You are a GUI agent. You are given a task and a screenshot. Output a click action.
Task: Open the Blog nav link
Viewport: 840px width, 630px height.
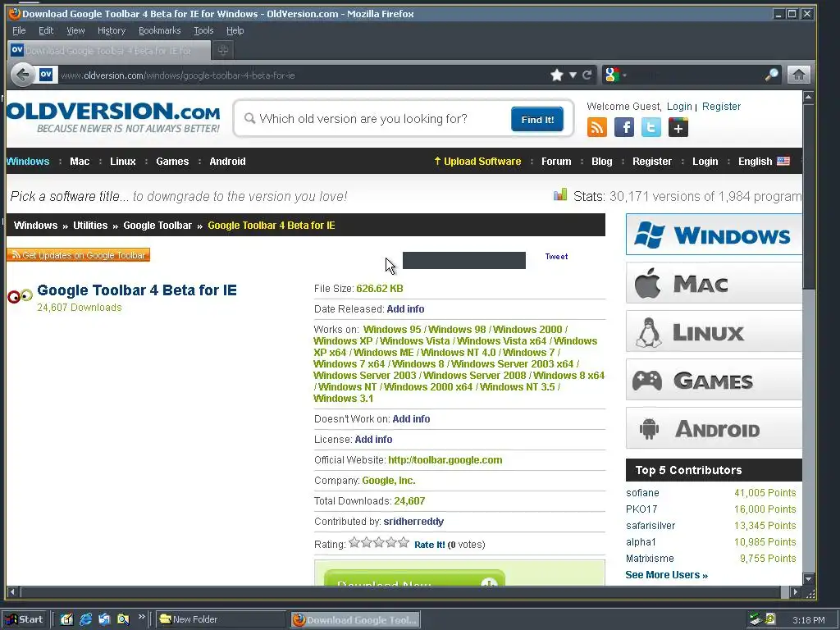601,162
